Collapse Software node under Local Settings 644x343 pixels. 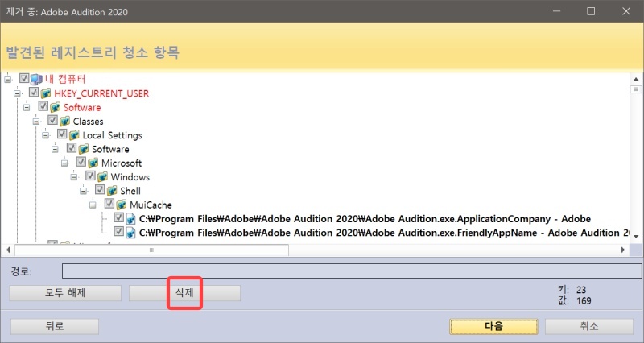click(x=55, y=150)
